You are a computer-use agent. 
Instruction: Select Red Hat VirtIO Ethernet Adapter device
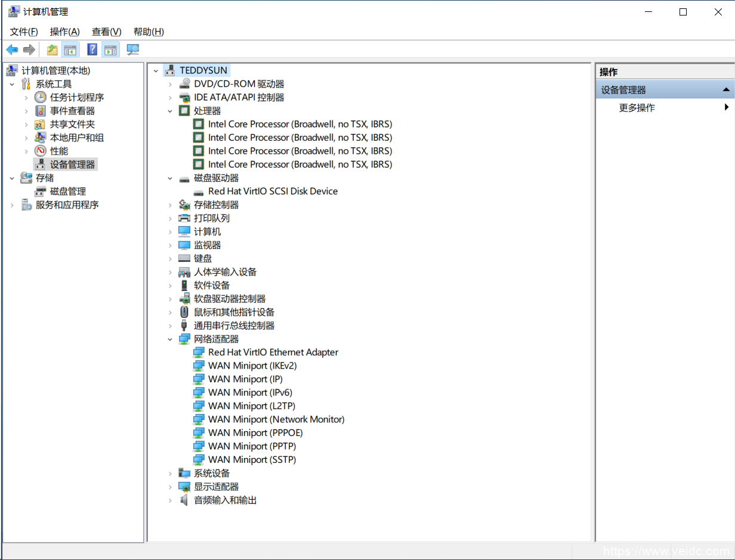(273, 352)
